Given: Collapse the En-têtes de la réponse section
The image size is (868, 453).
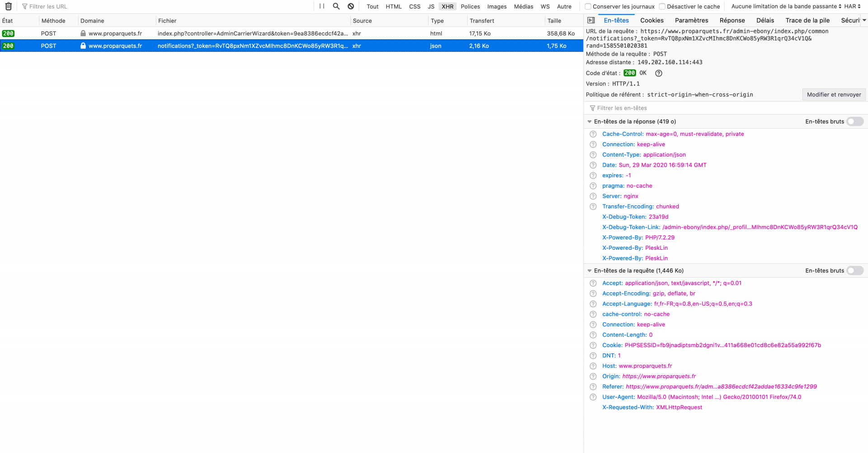Looking at the screenshot, I should 590,121.
